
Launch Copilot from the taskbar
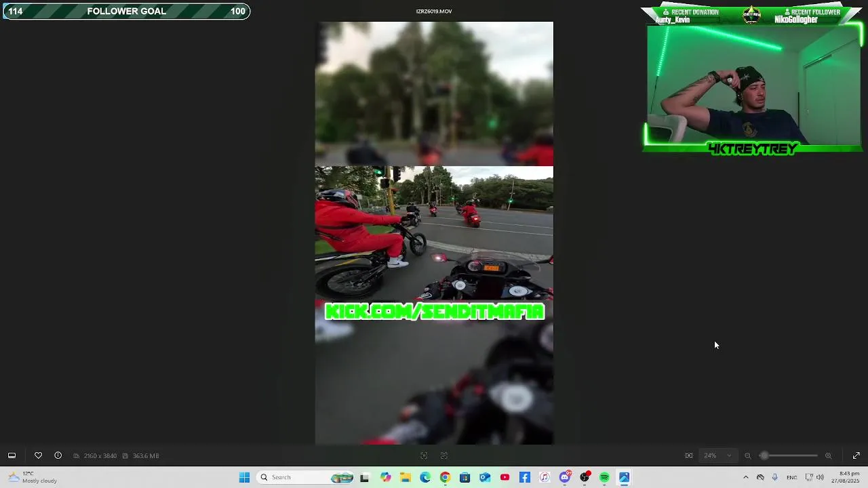pyautogui.click(x=385, y=477)
